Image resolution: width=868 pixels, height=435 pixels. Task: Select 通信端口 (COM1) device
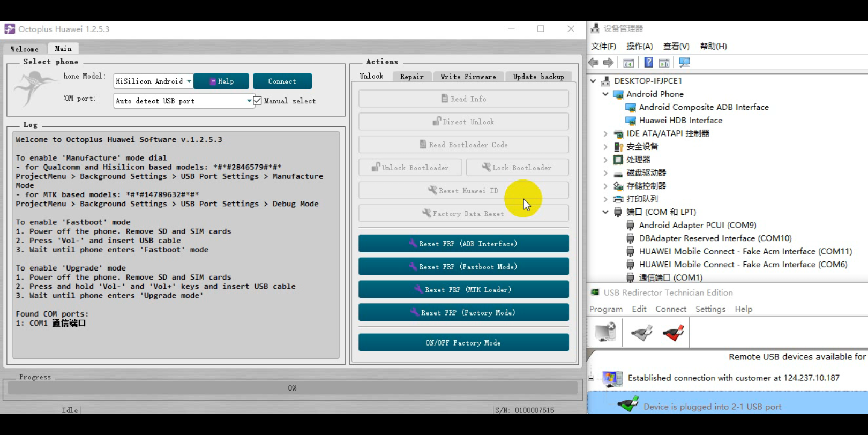click(x=670, y=277)
